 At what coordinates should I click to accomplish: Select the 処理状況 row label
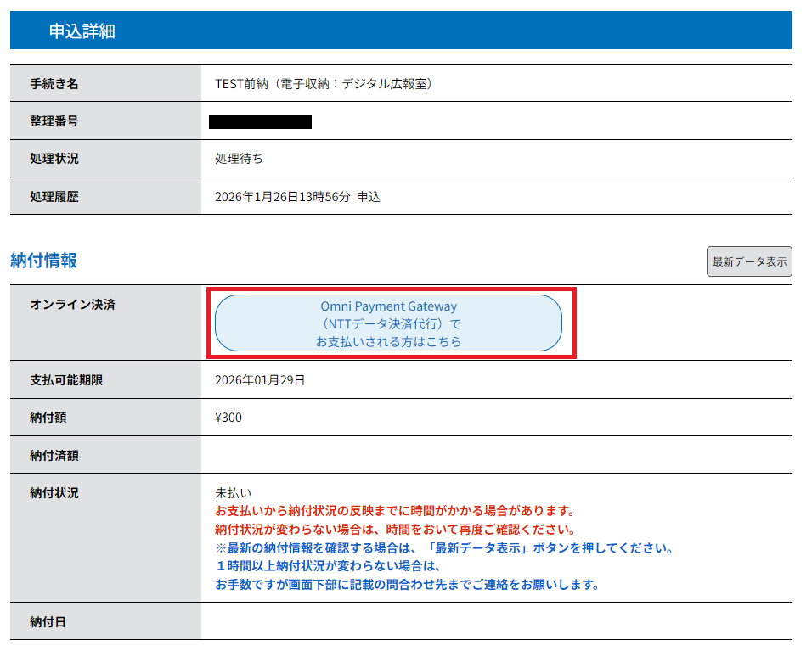[54, 159]
